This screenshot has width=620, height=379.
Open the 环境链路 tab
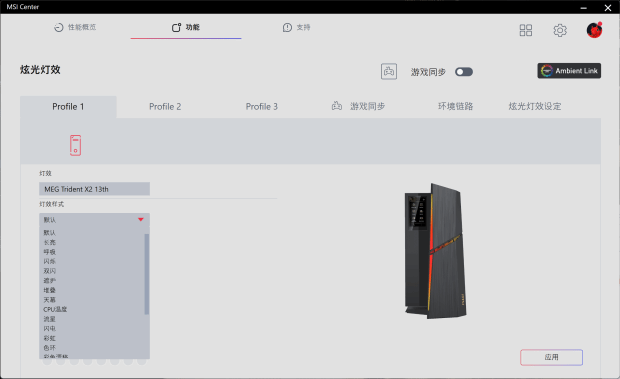[x=456, y=106]
